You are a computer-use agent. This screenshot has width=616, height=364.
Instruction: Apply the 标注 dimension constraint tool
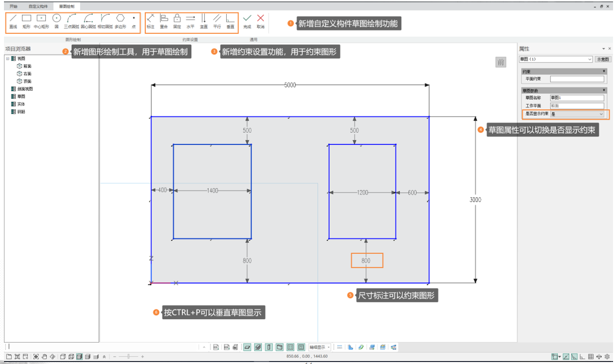pyautogui.click(x=151, y=21)
